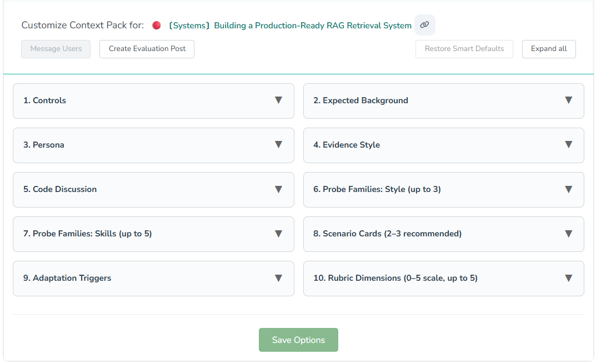Click the red status dot before the title
This screenshot has width=596, height=364.
click(x=157, y=26)
